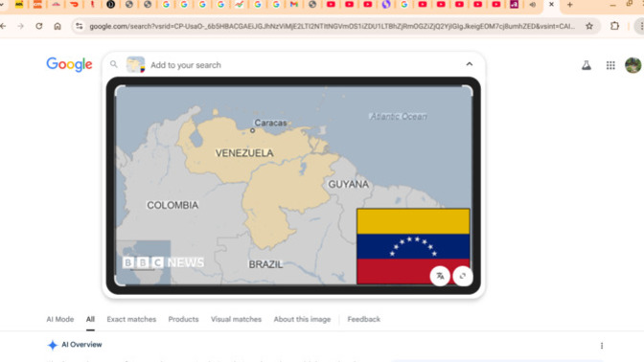The height and width of the screenshot is (362, 644).
Task: Click the Google logo
Action: [x=69, y=64]
